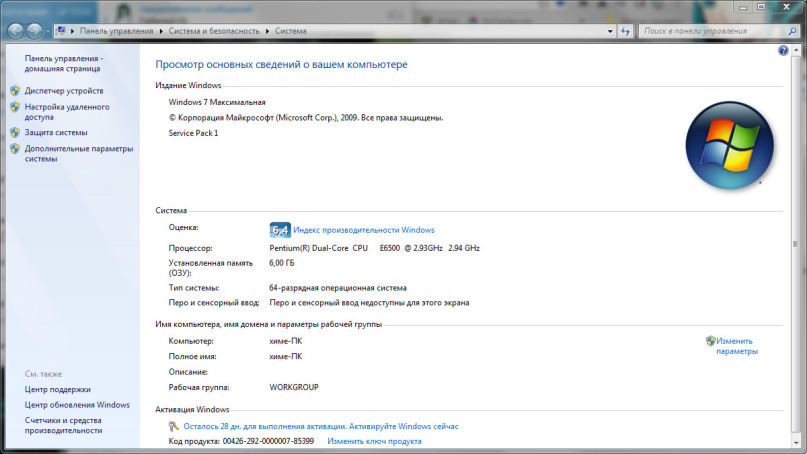Open Диспетчер устройств
Viewport: 807px width, 454px height.
pyautogui.click(x=64, y=91)
